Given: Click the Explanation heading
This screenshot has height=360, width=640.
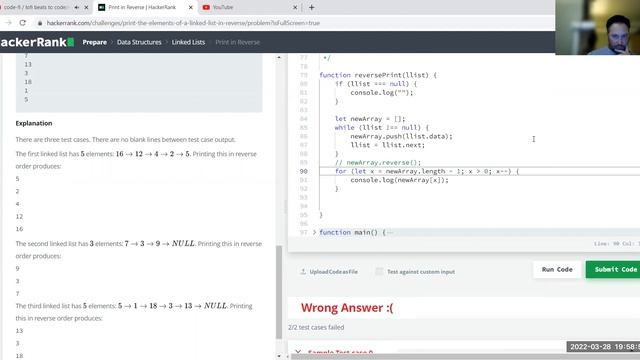Looking at the screenshot, I should coord(34,123).
